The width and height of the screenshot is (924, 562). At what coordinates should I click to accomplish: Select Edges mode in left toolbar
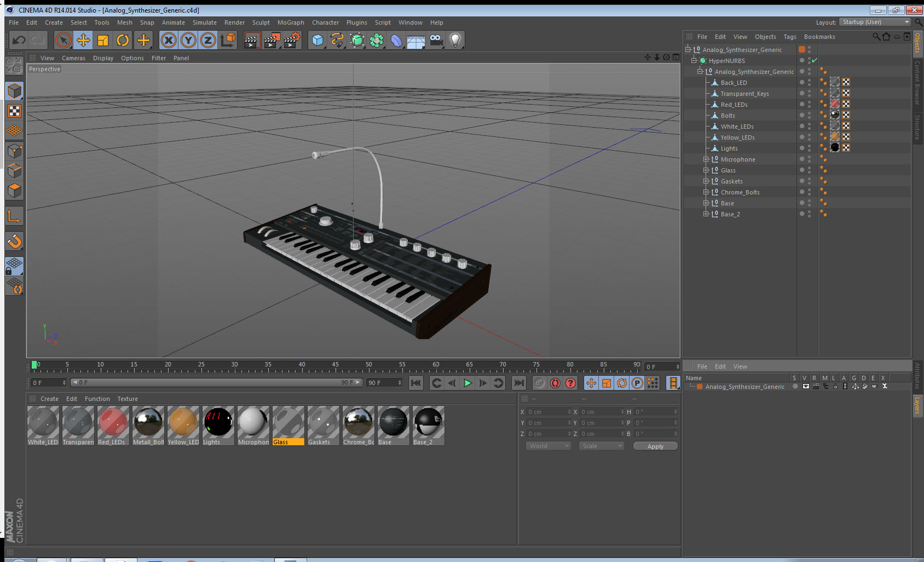(x=14, y=170)
